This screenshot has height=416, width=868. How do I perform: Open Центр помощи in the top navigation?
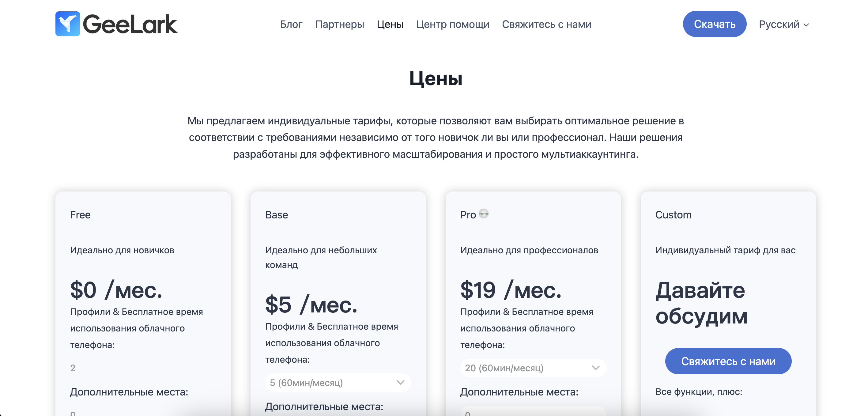click(x=453, y=24)
